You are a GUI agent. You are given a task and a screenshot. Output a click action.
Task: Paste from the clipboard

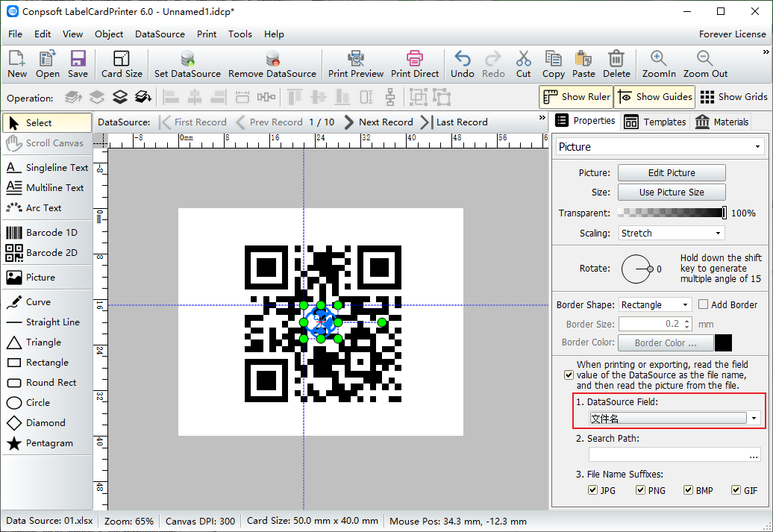tap(583, 64)
